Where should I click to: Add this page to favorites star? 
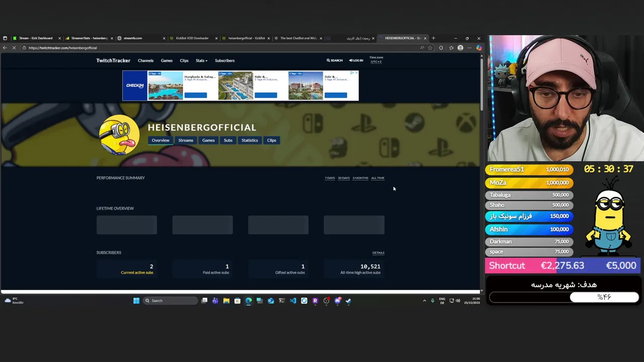tap(430, 48)
